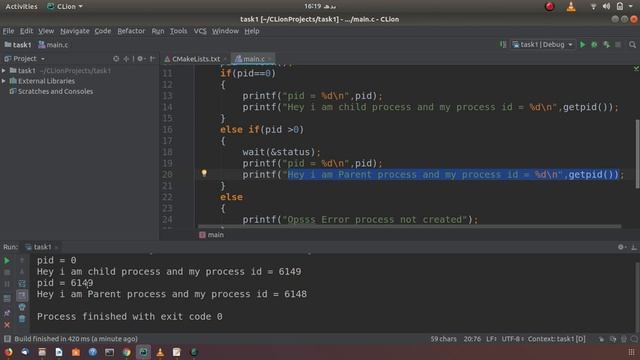Click the Build hammer icon left of run configuration
640x360 pixels.
point(503,44)
